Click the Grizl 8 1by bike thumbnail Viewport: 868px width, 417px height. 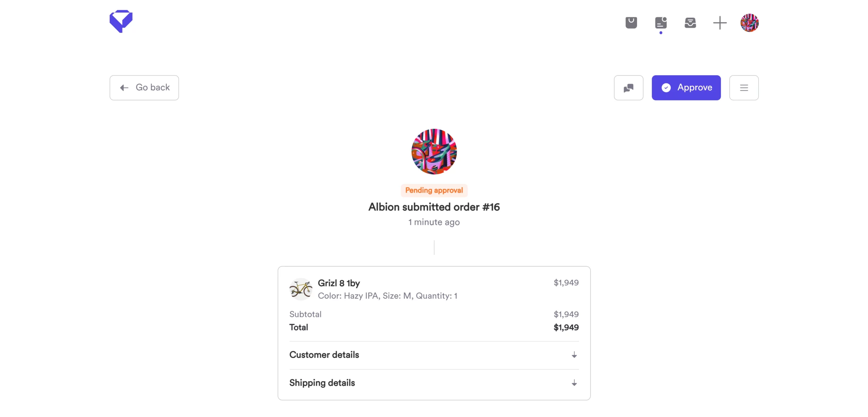(x=301, y=289)
